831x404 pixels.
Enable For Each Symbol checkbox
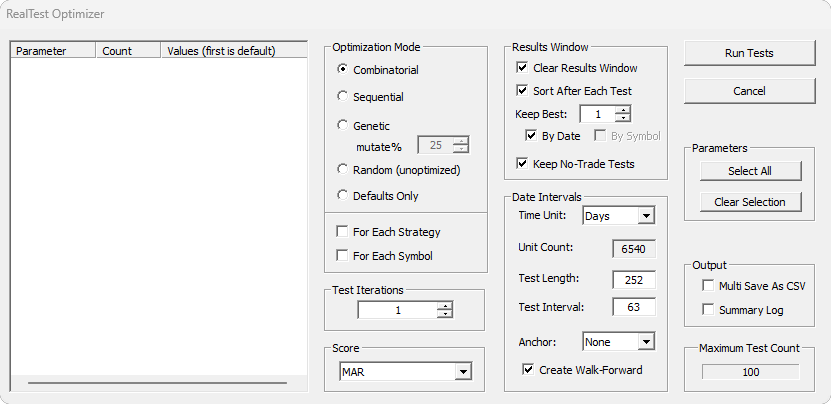coord(343,256)
